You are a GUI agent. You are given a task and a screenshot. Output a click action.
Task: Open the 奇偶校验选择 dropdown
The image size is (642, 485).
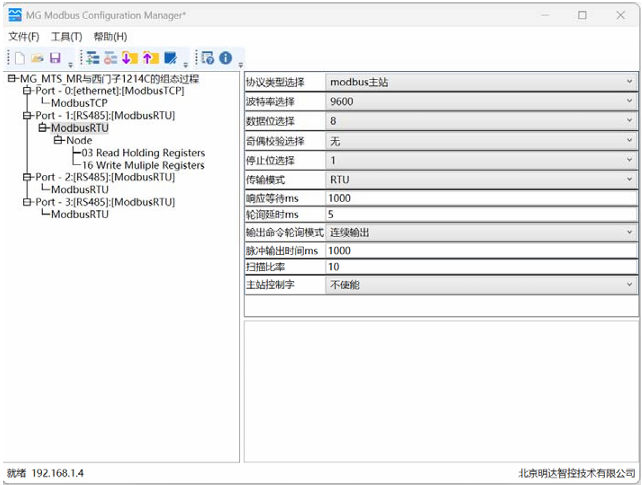pos(481,141)
